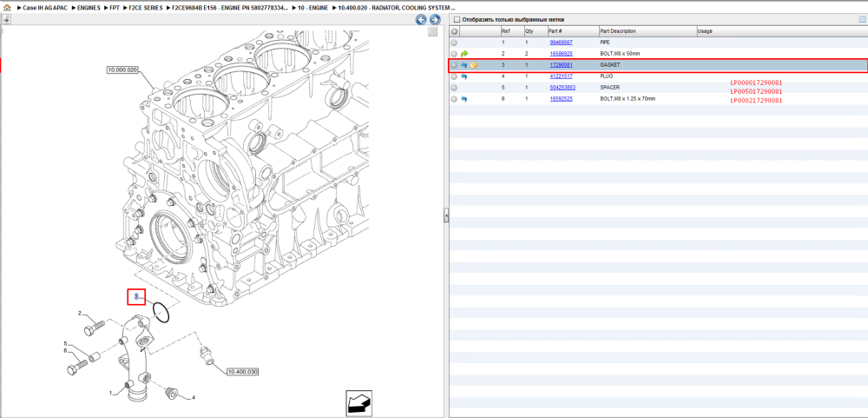Open the print/export icon above the diagram
Viewport: 868px width, 418px height.
[x=7, y=19]
